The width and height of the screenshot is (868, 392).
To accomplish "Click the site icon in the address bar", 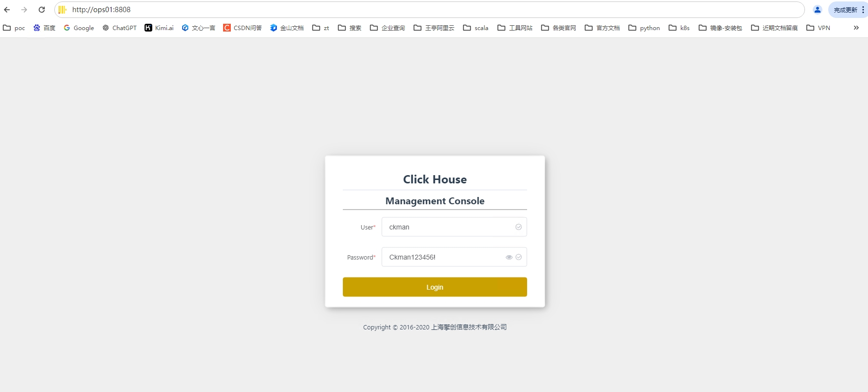I will (x=63, y=10).
